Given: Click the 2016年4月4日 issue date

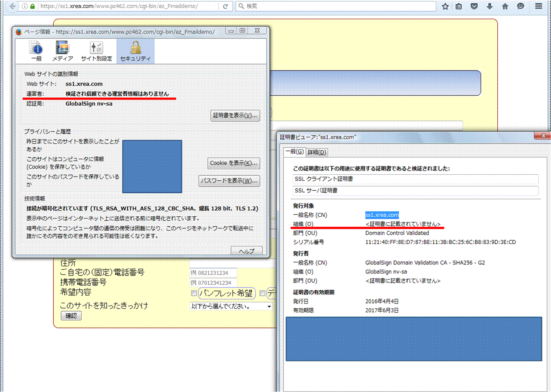Looking at the screenshot, I should click(382, 301).
